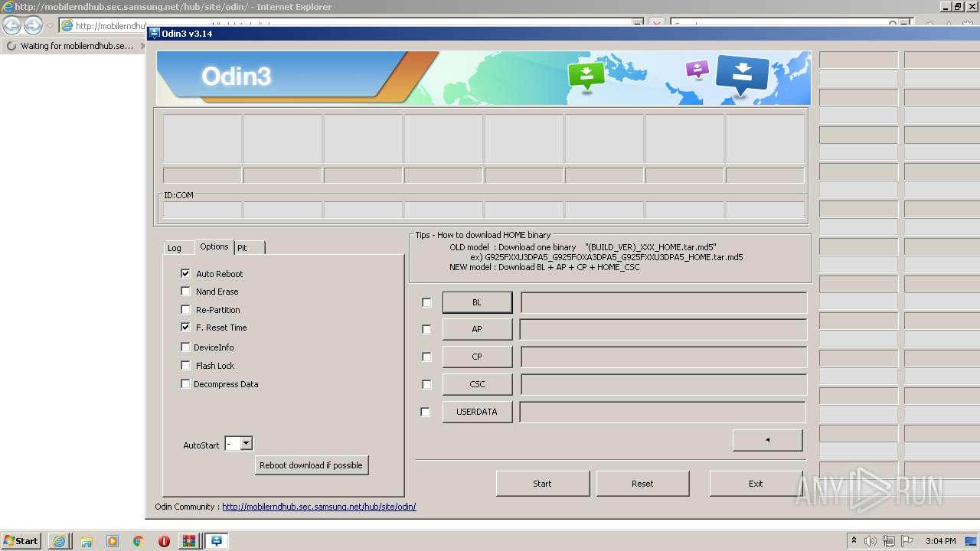Click the Exit button

[756, 483]
